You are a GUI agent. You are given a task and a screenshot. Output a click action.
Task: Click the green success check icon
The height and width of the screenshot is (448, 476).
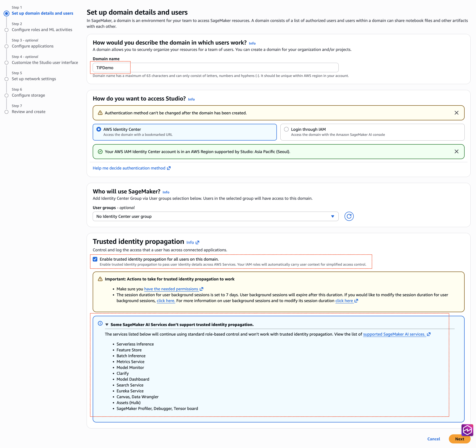(x=100, y=152)
